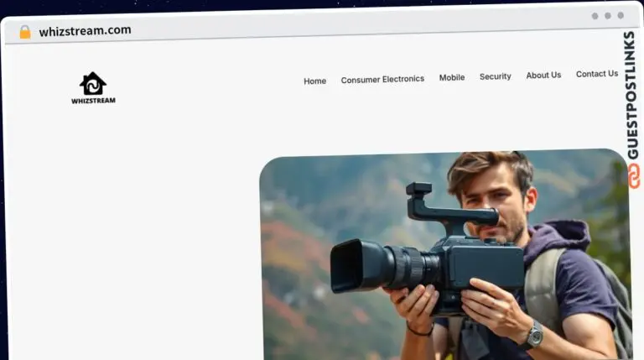Click the middle gray window dot
Viewport: 644px width, 360px height.
click(x=607, y=15)
